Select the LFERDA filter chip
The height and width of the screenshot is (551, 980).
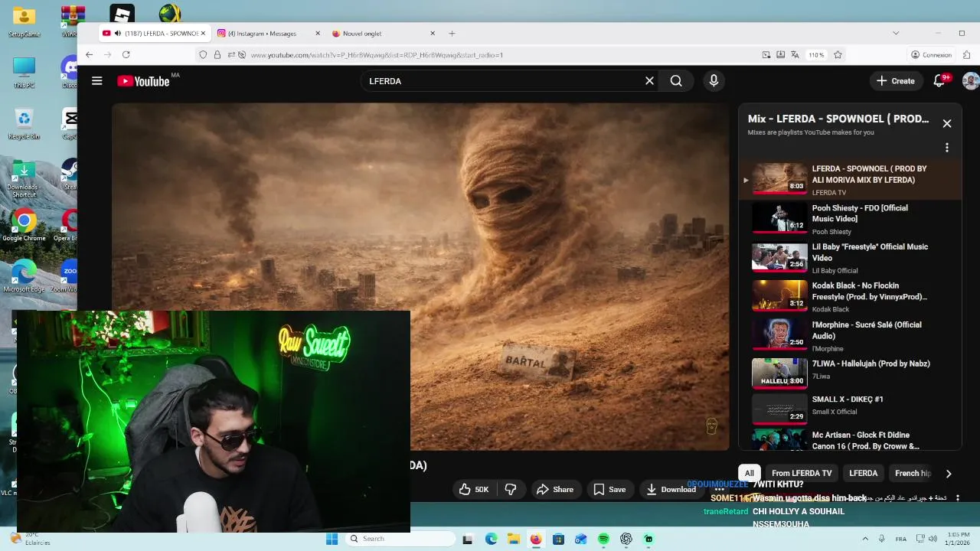(863, 473)
